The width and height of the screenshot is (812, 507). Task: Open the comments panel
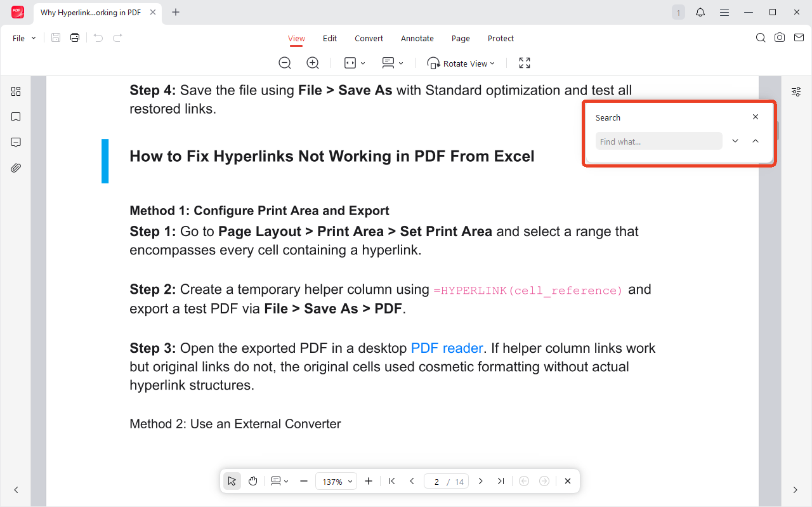point(16,142)
